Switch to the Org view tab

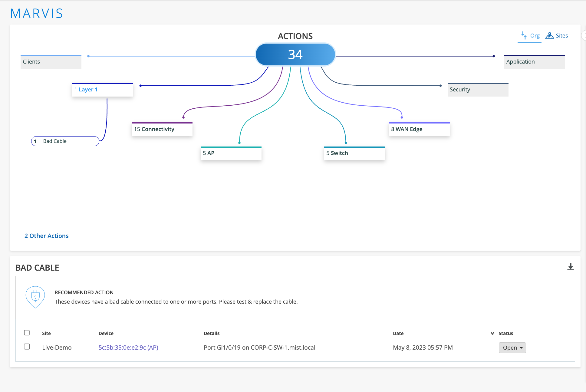click(535, 36)
